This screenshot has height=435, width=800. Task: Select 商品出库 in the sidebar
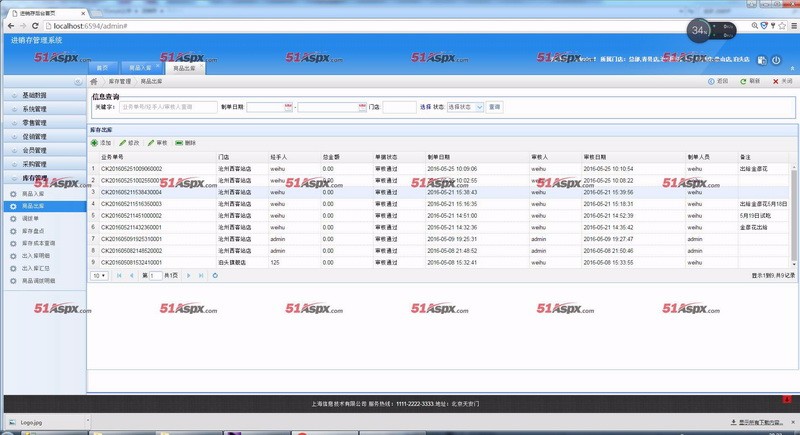[45, 207]
